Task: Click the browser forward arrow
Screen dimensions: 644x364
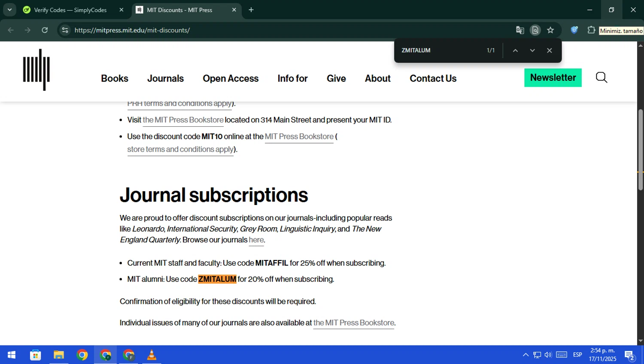Action: 27,30
